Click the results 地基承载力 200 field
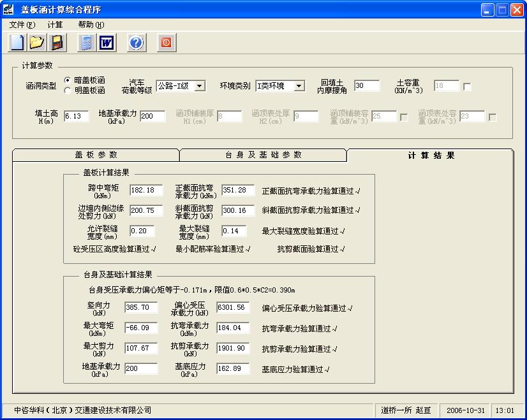 coord(141,368)
